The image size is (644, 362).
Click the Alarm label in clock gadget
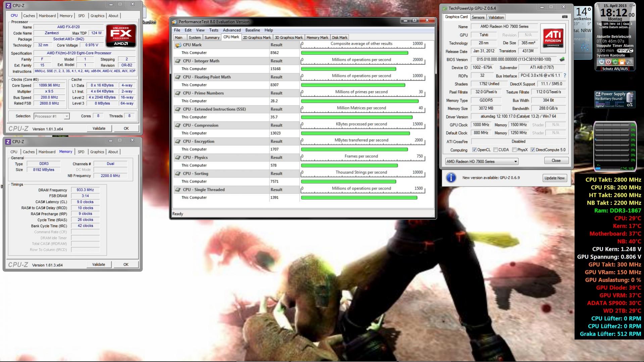tap(629, 46)
